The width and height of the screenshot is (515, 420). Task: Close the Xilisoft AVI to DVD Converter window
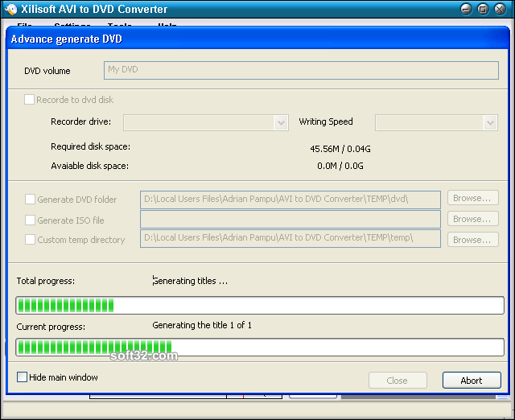(501, 9)
